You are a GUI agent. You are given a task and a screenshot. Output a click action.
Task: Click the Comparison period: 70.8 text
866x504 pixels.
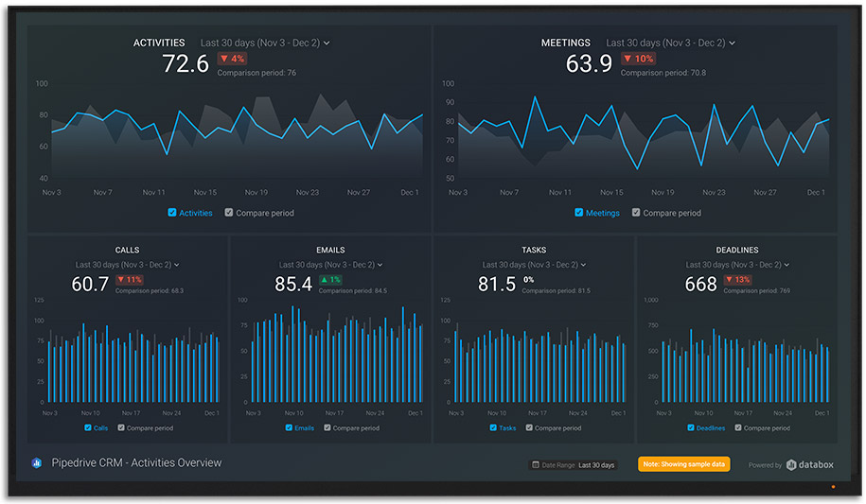[x=663, y=73]
